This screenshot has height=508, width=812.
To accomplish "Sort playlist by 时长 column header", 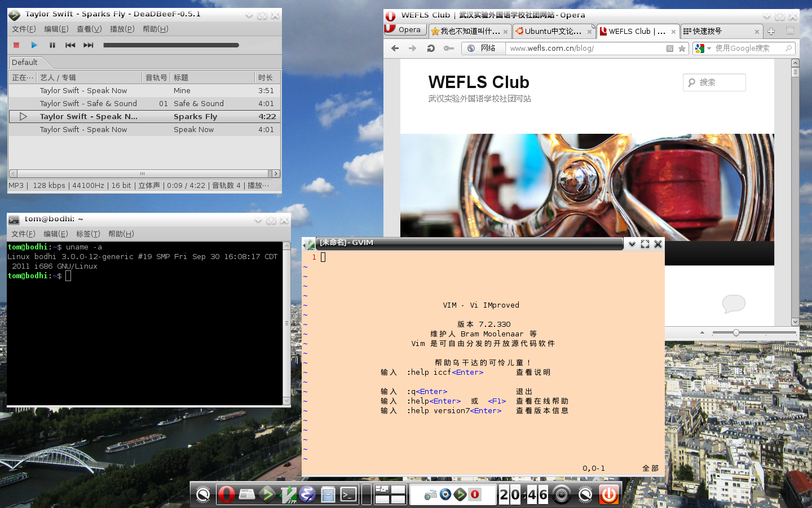I will pos(267,77).
